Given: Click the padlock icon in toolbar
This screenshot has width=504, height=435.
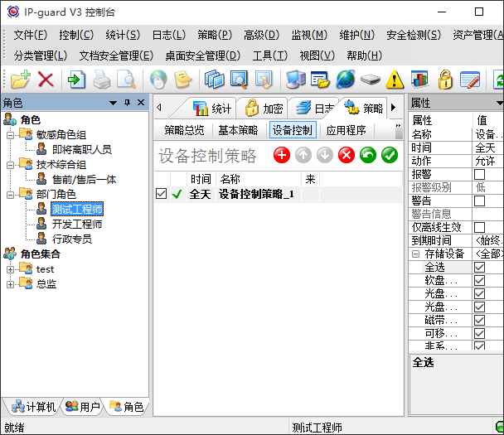Looking at the screenshot, I should click(445, 80).
